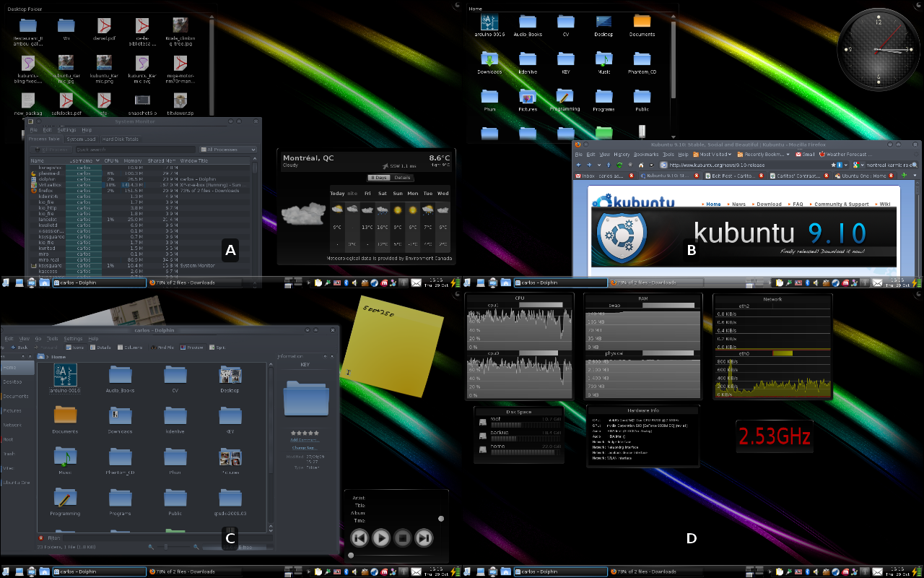Click the Details button in weather widget
924x578 pixels.
(401, 178)
